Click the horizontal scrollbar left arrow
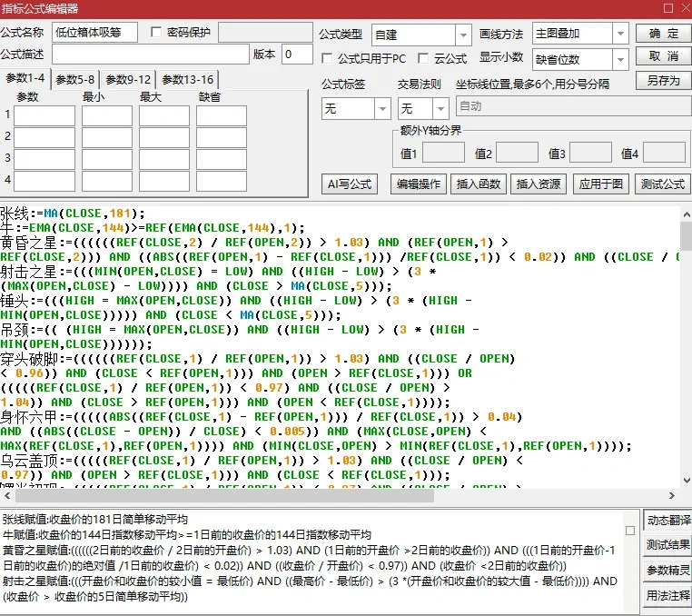Image resolution: width=692 pixels, height=616 pixels. point(7,496)
